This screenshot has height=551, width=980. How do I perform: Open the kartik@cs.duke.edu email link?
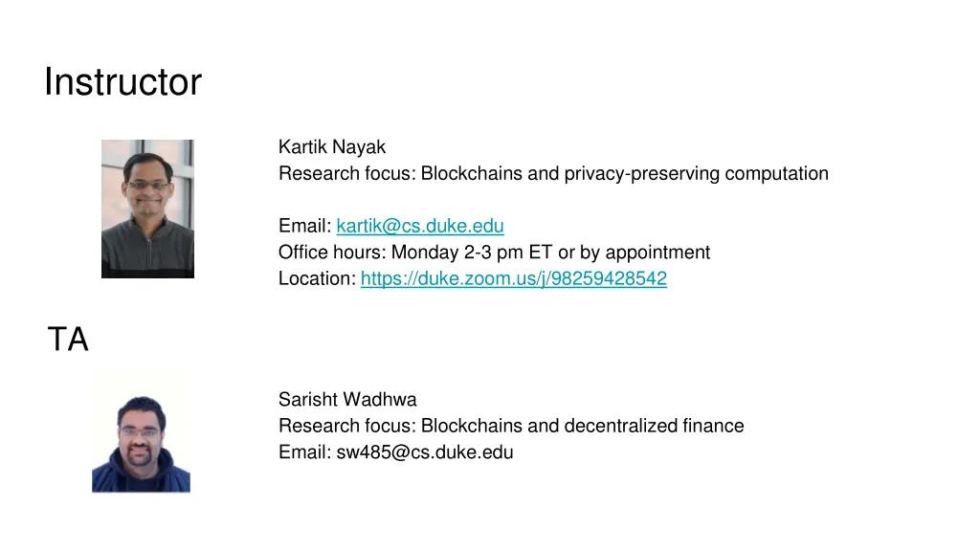(420, 226)
